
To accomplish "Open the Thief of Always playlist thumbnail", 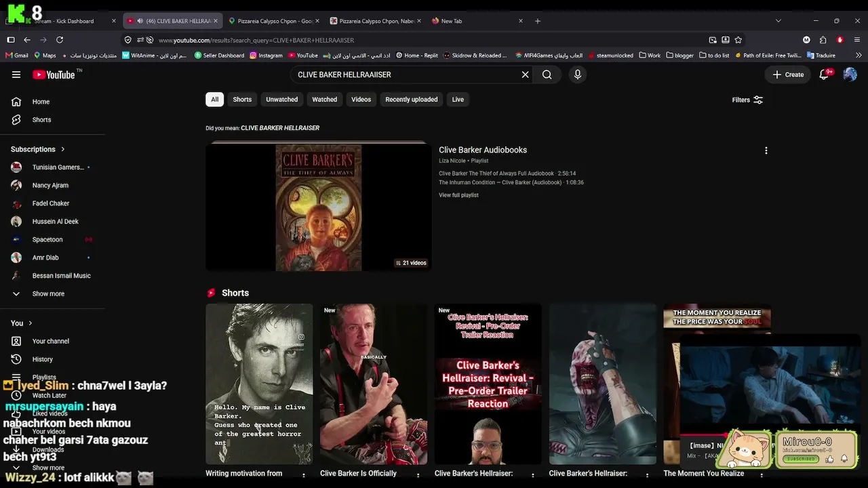I will click(x=319, y=207).
